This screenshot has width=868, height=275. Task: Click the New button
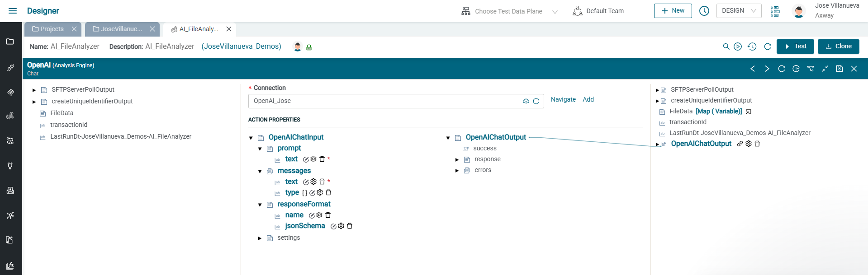point(673,11)
